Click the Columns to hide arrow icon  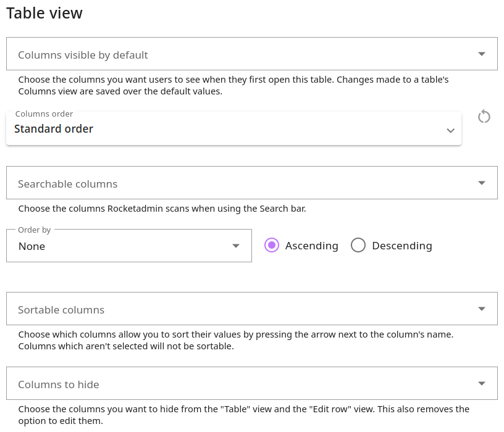pos(482,384)
